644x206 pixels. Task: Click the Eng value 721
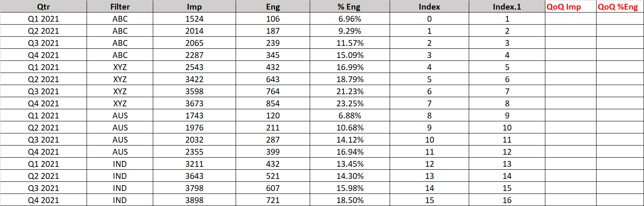point(273,200)
